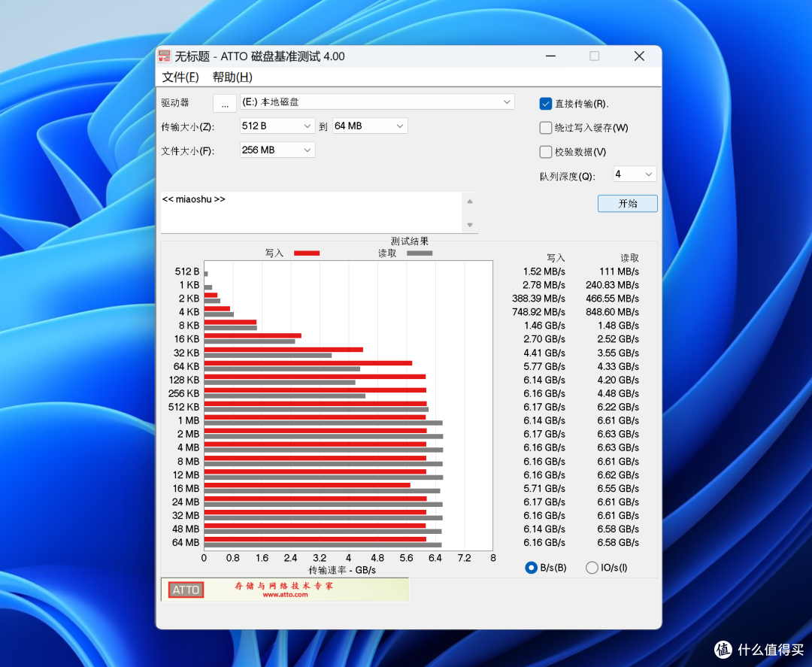This screenshot has width=812, height=667.
Task: Enable the 绕过写入缓存(W) checkbox
Action: pyautogui.click(x=545, y=127)
